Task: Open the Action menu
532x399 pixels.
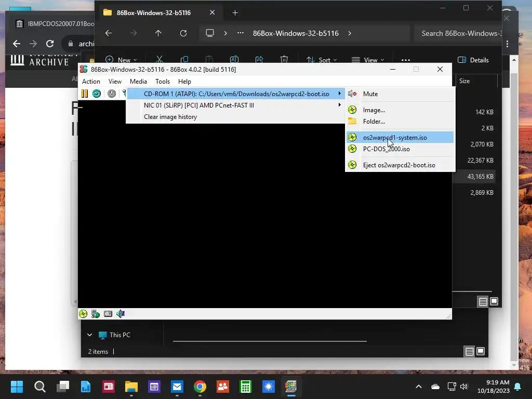Action: pos(91,82)
